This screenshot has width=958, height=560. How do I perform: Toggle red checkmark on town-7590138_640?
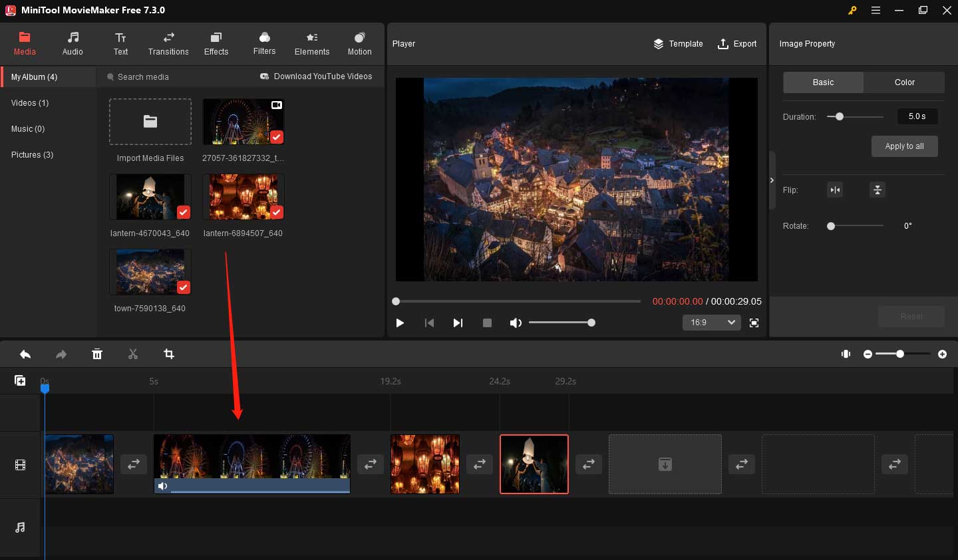pyautogui.click(x=184, y=287)
